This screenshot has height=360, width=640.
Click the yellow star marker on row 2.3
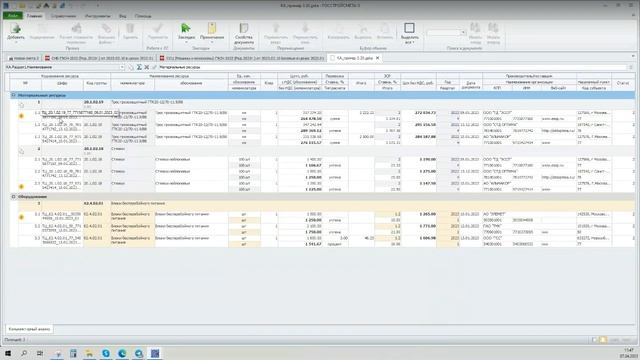(21, 187)
